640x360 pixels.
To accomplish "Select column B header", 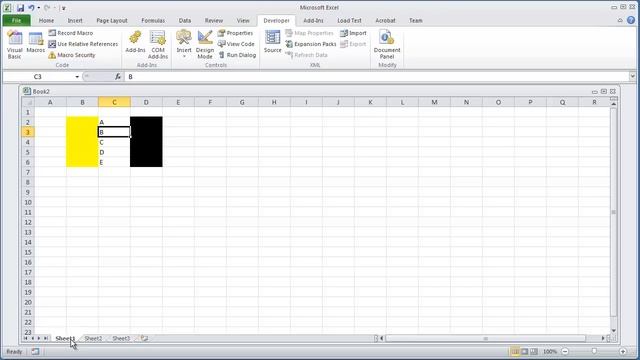I will tap(82, 102).
